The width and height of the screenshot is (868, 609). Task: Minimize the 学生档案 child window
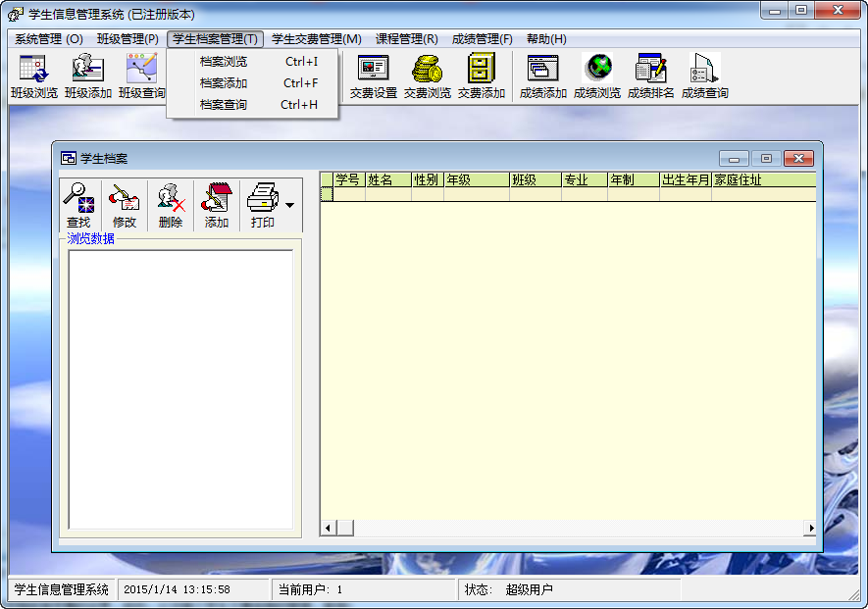coord(734,158)
